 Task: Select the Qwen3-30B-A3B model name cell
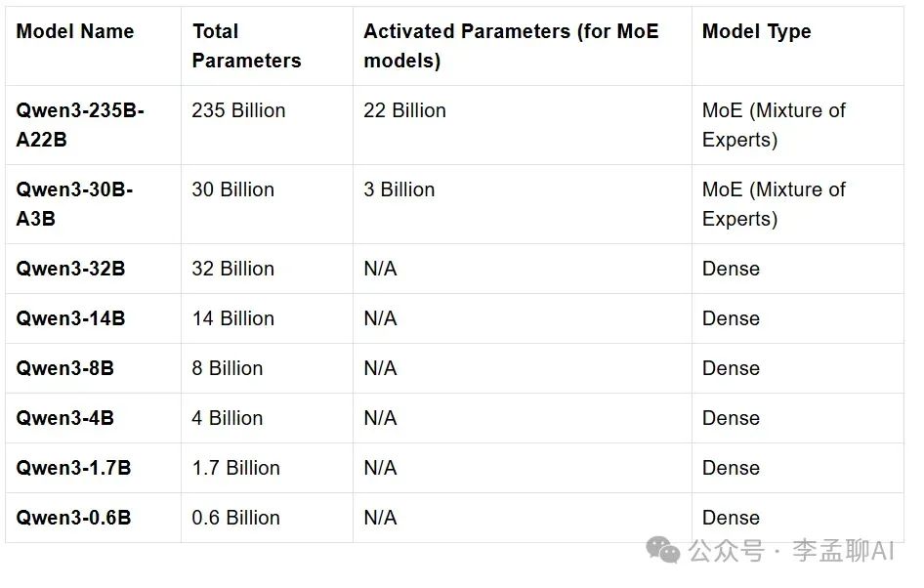pos(74,204)
